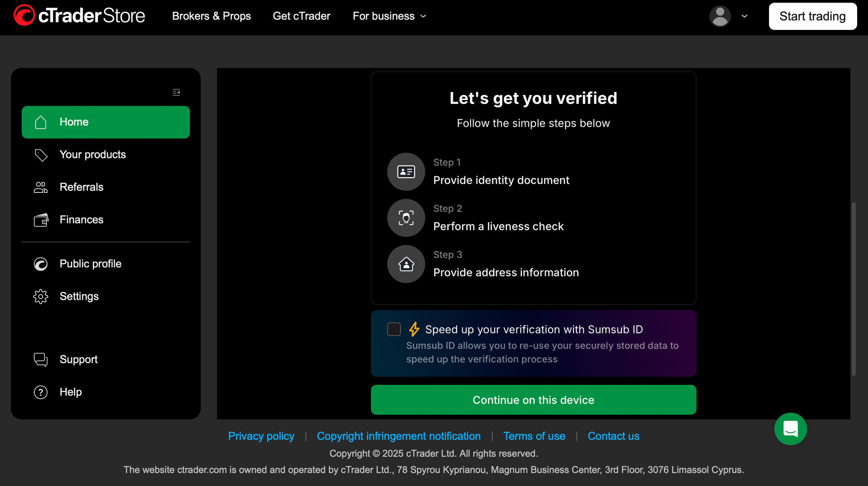Viewport: 868px width, 486px height.
Task: Go to Referrals section
Action: pyautogui.click(x=81, y=187)
